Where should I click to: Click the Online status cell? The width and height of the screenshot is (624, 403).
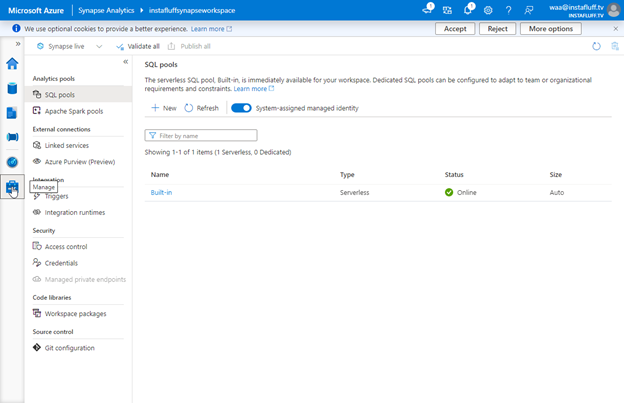point(460,193)
